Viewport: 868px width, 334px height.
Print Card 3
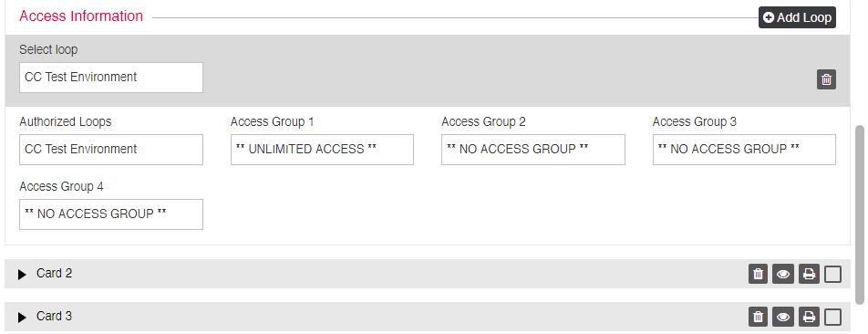[809, 317]
